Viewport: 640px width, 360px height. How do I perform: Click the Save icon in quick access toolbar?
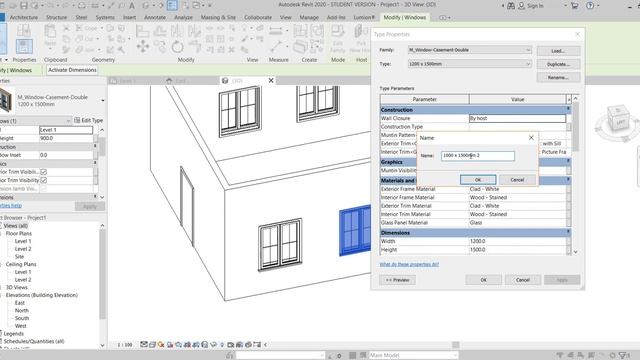23,6
